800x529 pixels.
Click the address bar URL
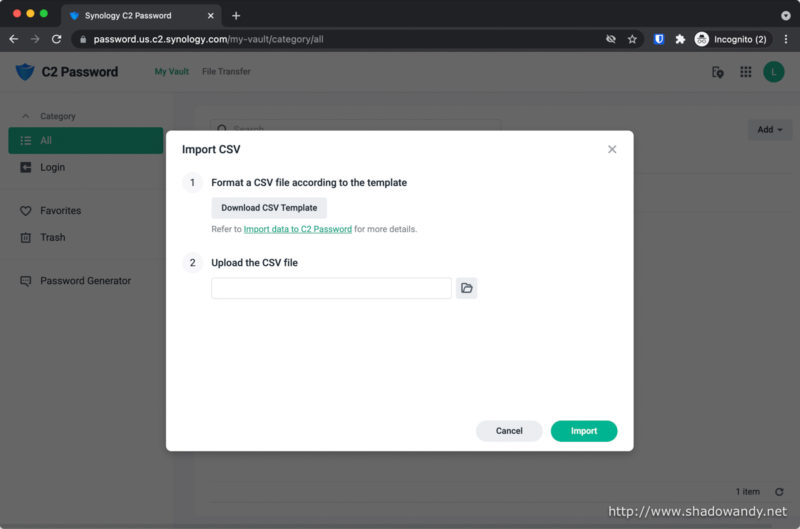click(x=208, y=39)
